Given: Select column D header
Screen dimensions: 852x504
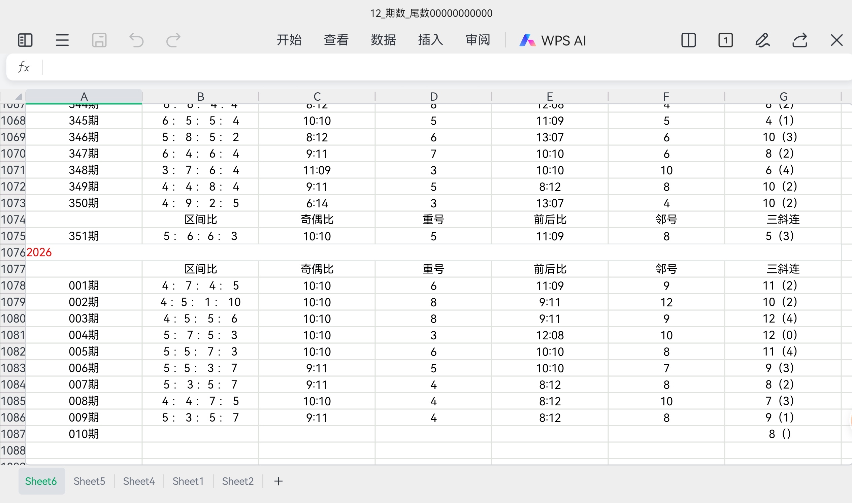Looking at the screenshot, I should pos(433,96).
